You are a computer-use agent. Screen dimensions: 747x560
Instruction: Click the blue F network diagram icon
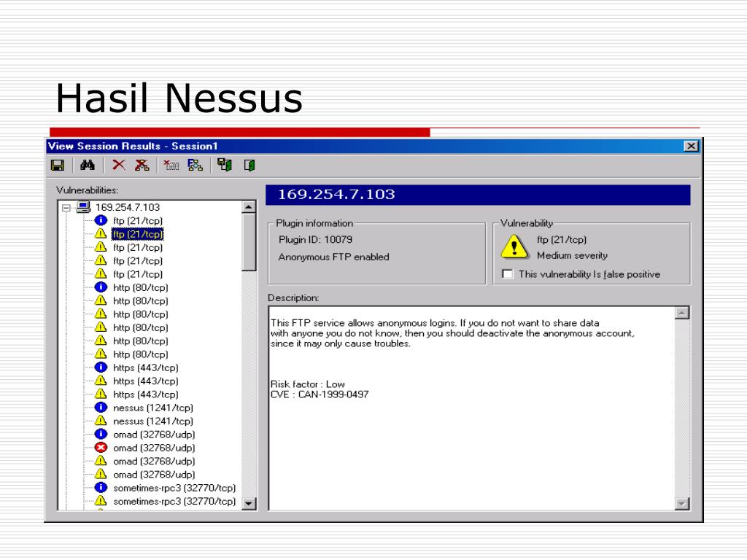[x=196, y=166]
